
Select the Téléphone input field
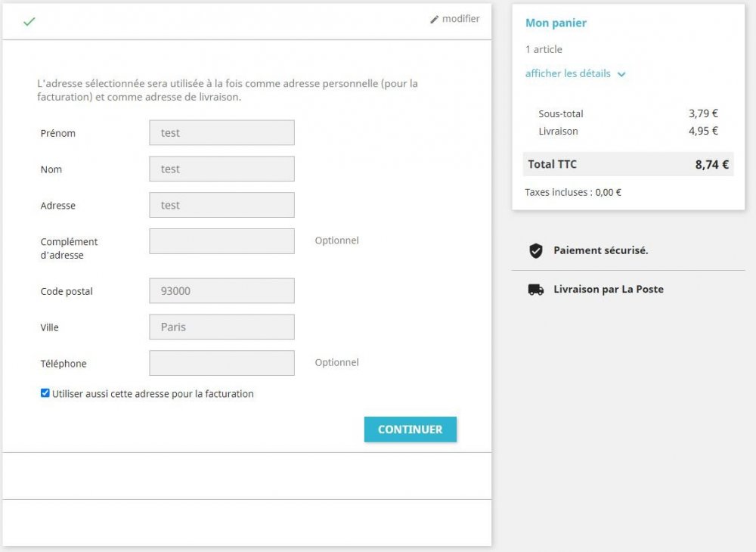click(222, 363)
